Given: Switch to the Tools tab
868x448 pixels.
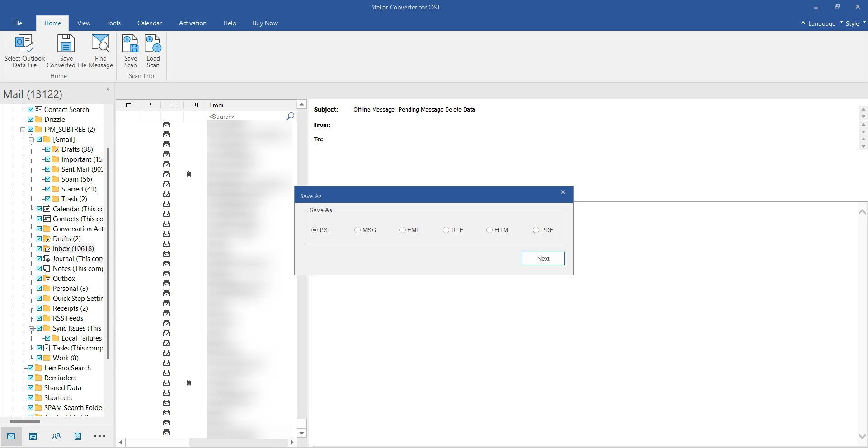Looking at the screenshot, I should 113,23.
